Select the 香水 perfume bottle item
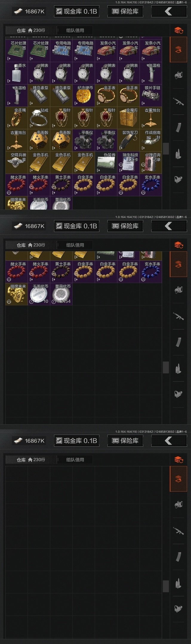The width and height of the screenshot is (191, 644). [x=17, y=73]
